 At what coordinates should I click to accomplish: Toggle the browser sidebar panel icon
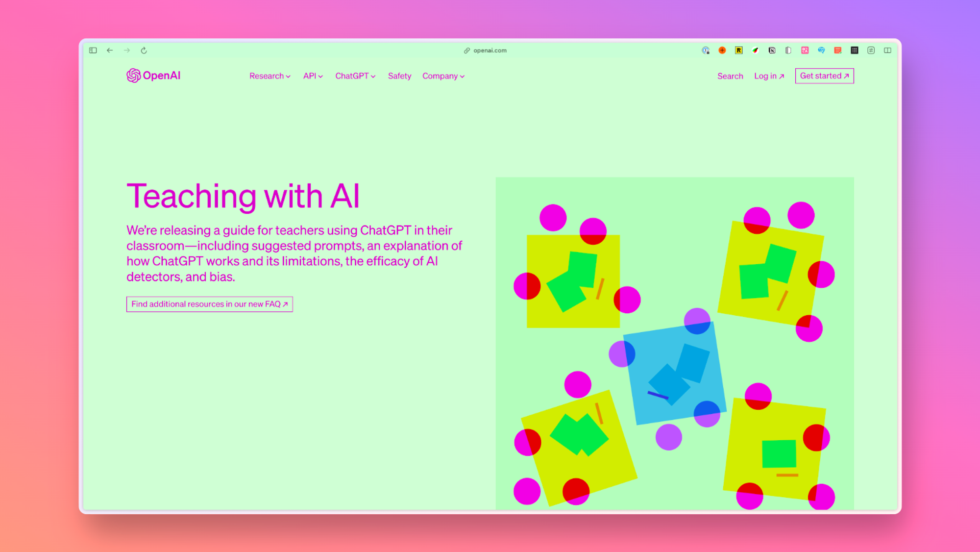click(x=93, y=50)
